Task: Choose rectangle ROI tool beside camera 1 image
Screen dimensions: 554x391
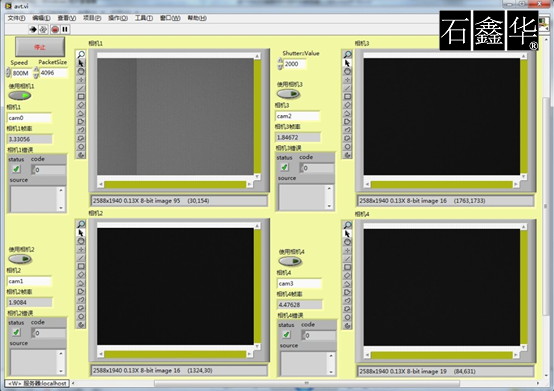Action: pyautogui.click(x=81, y=96)
